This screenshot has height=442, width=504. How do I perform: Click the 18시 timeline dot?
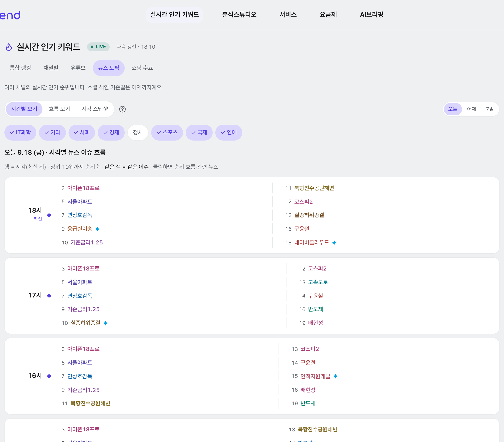tap(49, 215)
